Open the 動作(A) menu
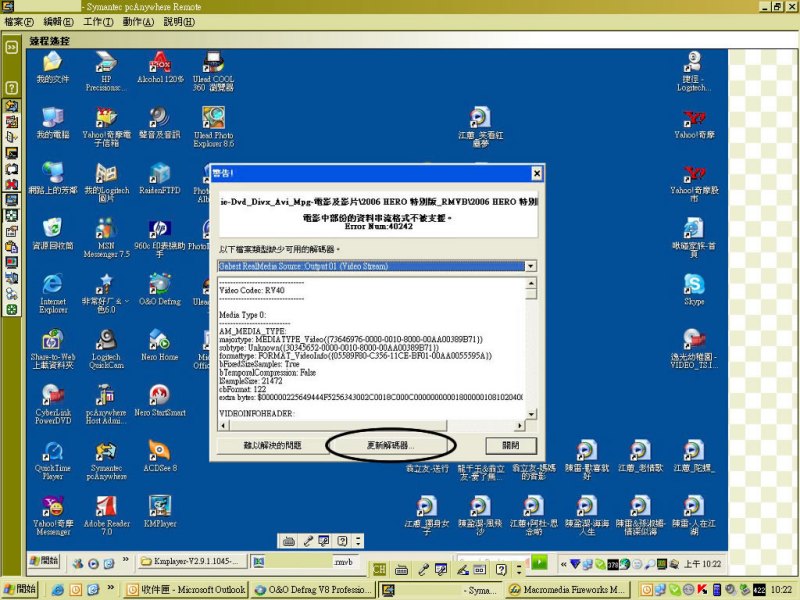Viewport: 800px width, 600px height. coord(138,22)
